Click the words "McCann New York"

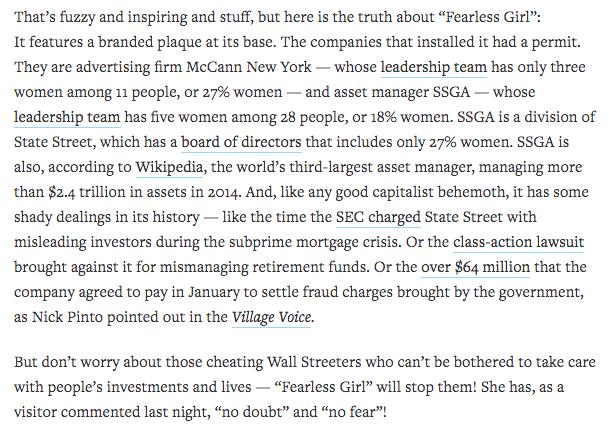249,67
